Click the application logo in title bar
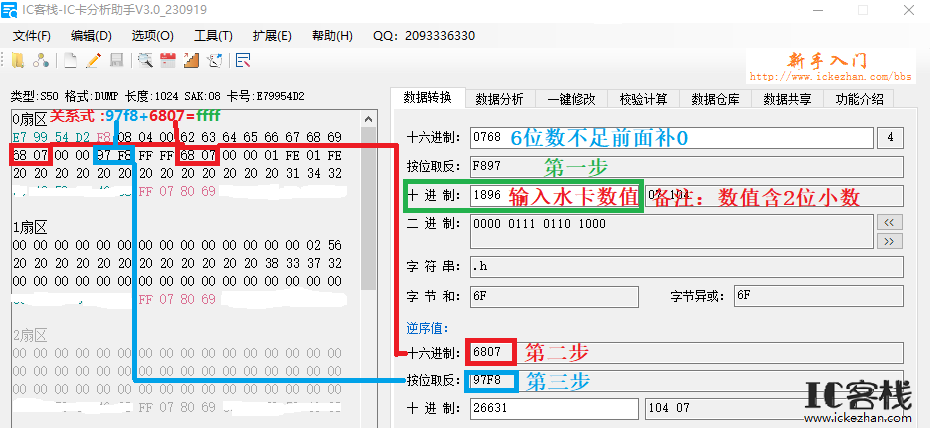The width and height of the screenshot is (930, 429). 9,10
